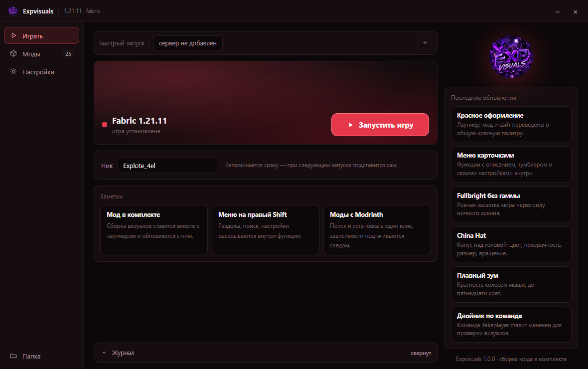
Task: Click the 'Заметки' heading
Action: point(112,196)
